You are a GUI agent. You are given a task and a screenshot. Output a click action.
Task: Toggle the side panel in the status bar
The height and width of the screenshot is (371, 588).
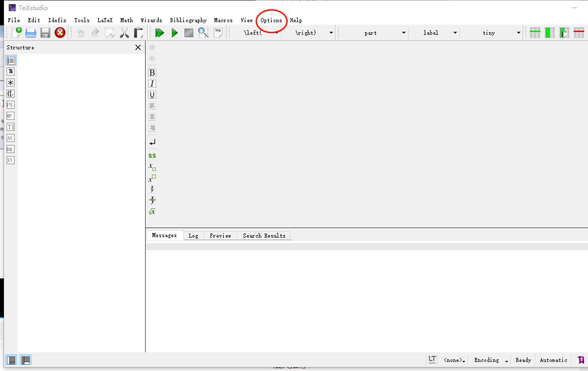click(11, 360)
